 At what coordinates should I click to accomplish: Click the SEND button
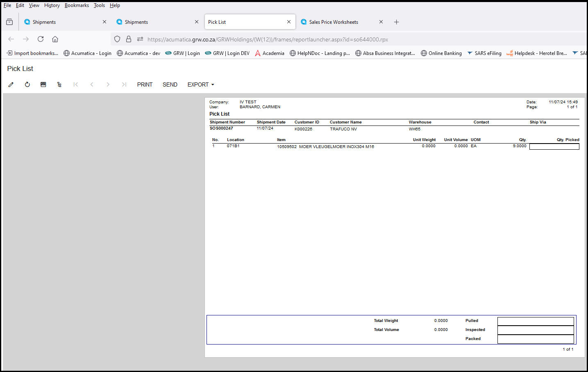pos(170,84)
